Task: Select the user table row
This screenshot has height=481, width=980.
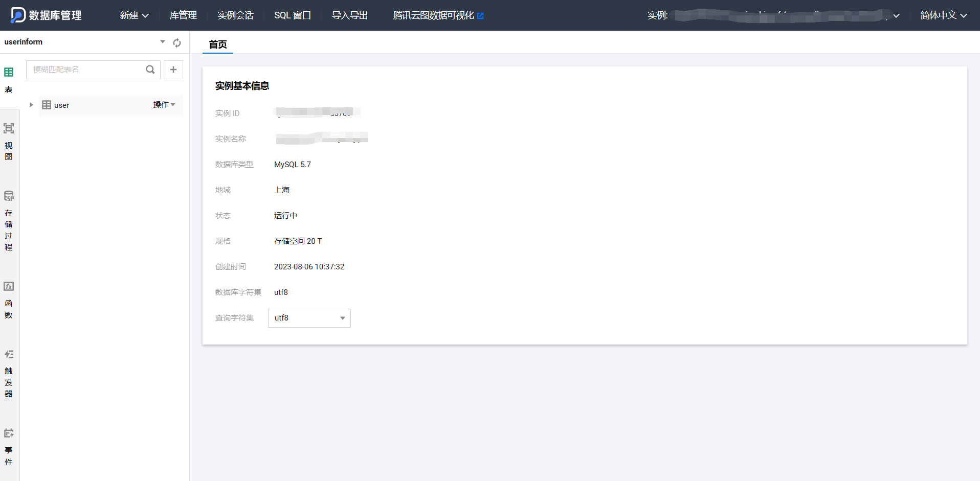Action: pyautogui.click(x=110, y=105)
